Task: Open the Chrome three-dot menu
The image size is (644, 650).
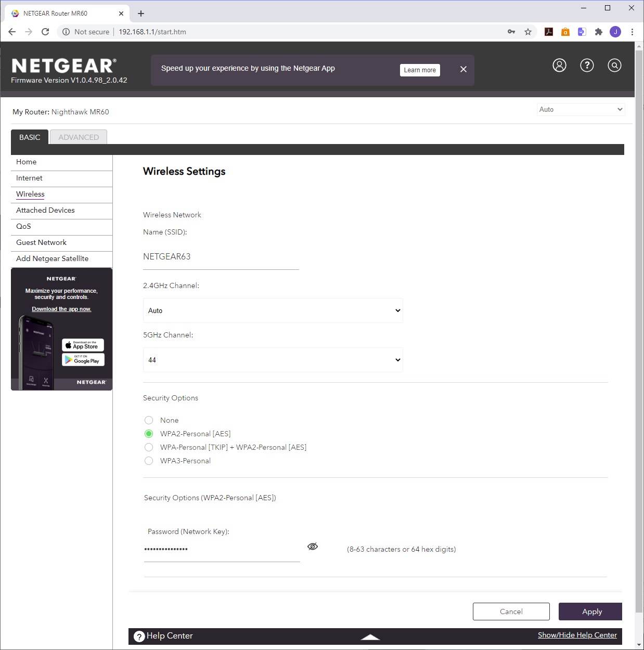Action: click(x=632, y=32)
